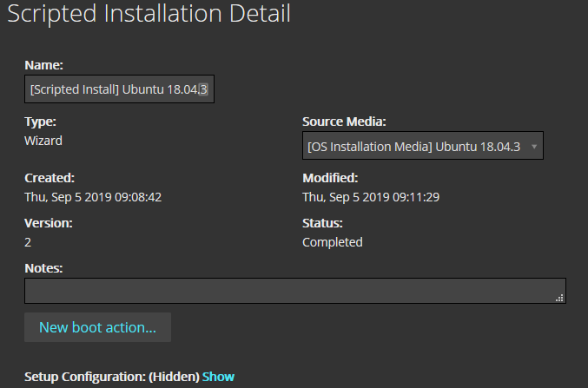Click the Type label
Screen dimensions: 588x388
pos(40,122)
